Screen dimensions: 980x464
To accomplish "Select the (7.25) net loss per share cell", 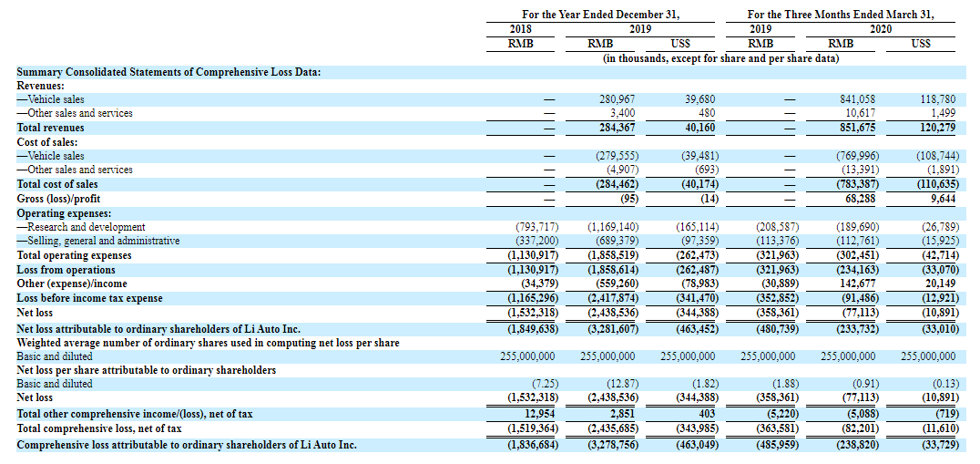I will tap(543, 384).
